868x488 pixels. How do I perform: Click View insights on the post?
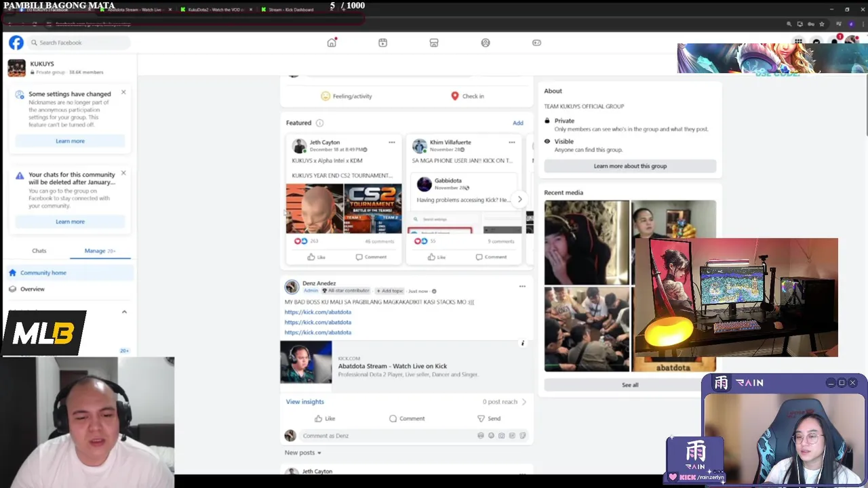(x=304, y=402)
